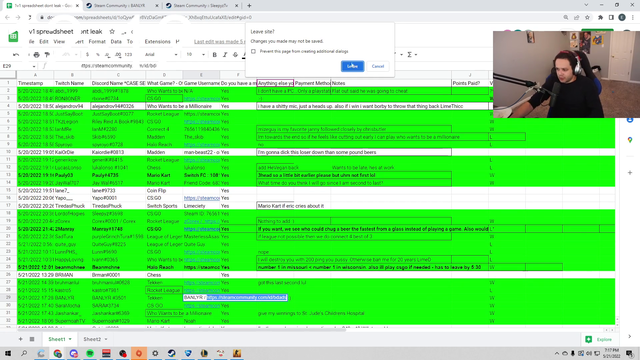Check 'Prevent this page from creating additional dialogs'

[x=253, y=51]
